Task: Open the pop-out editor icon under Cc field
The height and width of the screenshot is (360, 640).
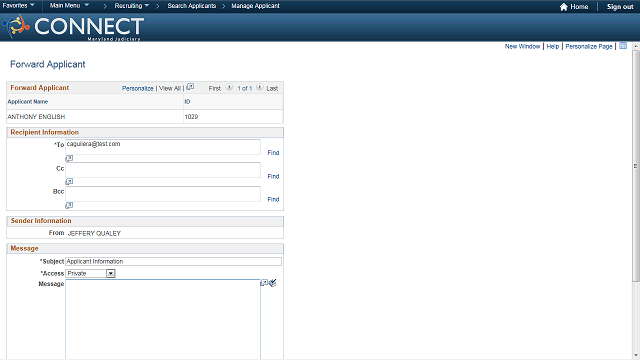Action: coord(69,181)
